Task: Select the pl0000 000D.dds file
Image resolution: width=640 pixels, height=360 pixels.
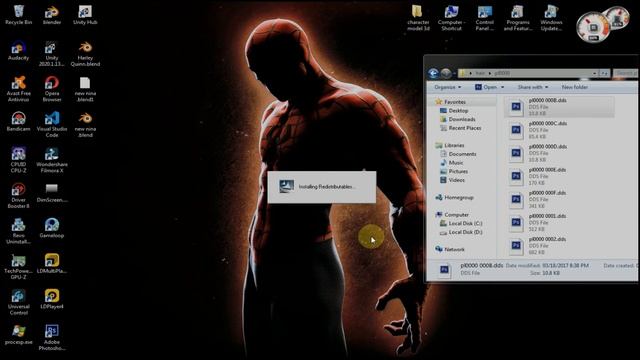Action: coord(559,153)
